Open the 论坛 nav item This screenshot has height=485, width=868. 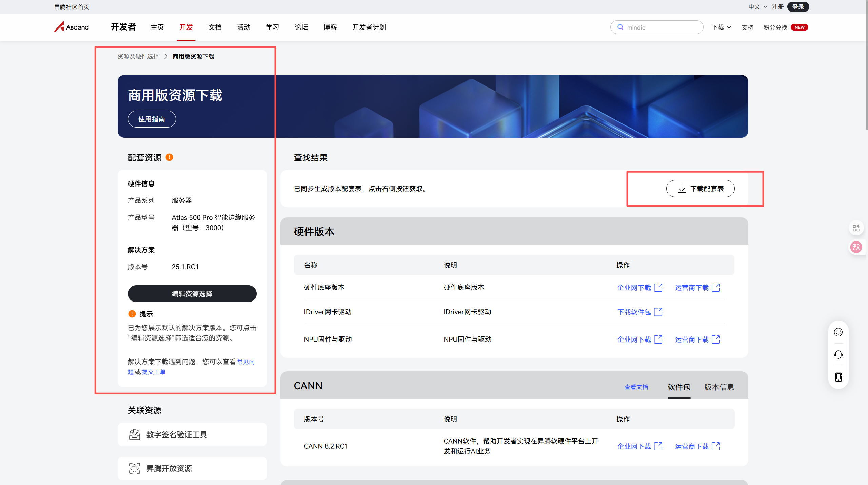point(301,27)
